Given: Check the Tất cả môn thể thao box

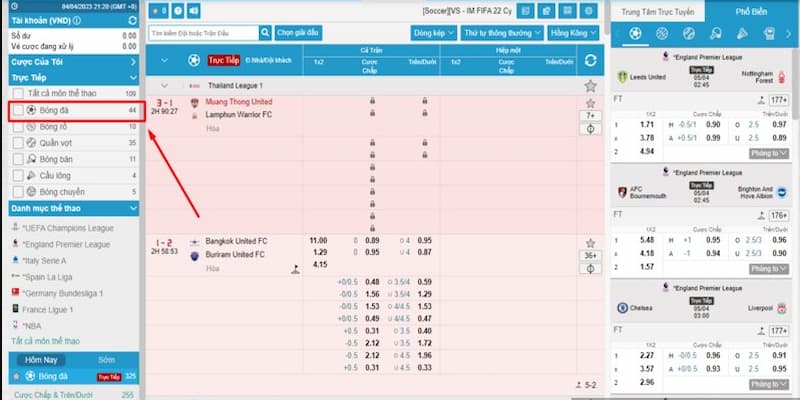Looking at the screenshot, I should 18,93.
